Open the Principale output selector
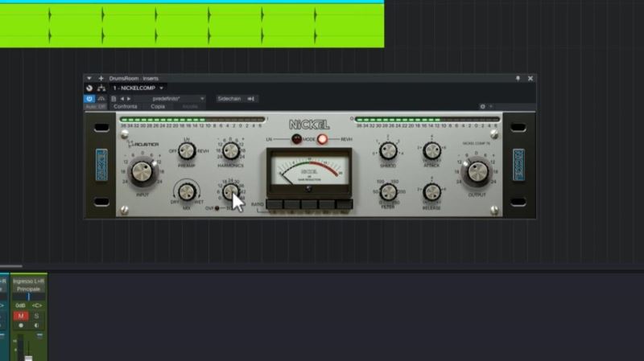The image size is (644, 361). [x=28, y=289]
